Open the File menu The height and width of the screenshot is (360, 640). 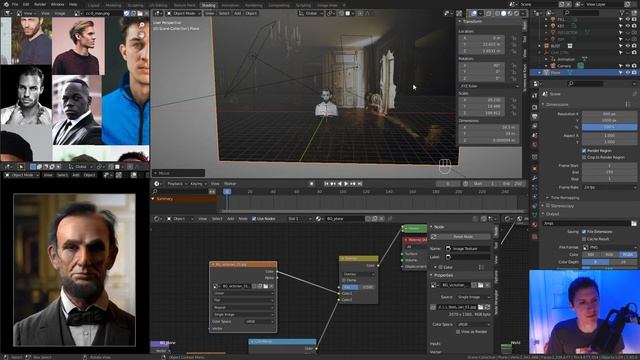coord(15,4)
